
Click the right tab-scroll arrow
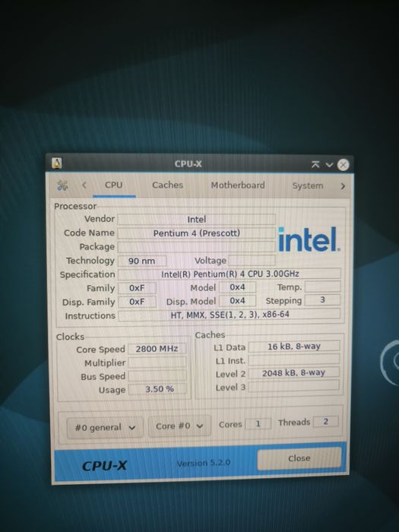click(343, 186)
